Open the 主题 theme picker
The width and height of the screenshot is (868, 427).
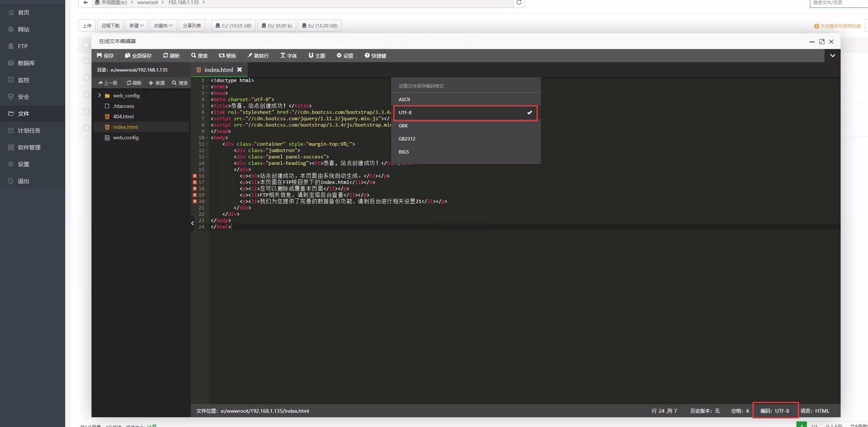point(317,55)
